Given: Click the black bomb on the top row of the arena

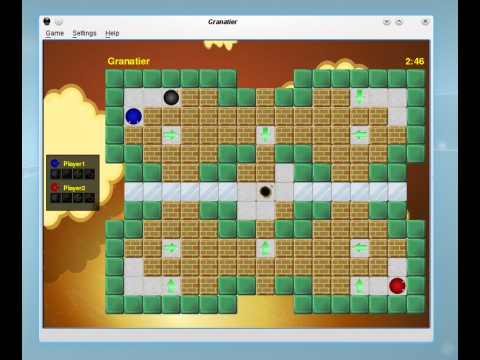Looking at the screenshot, I should tap(171, 97).
